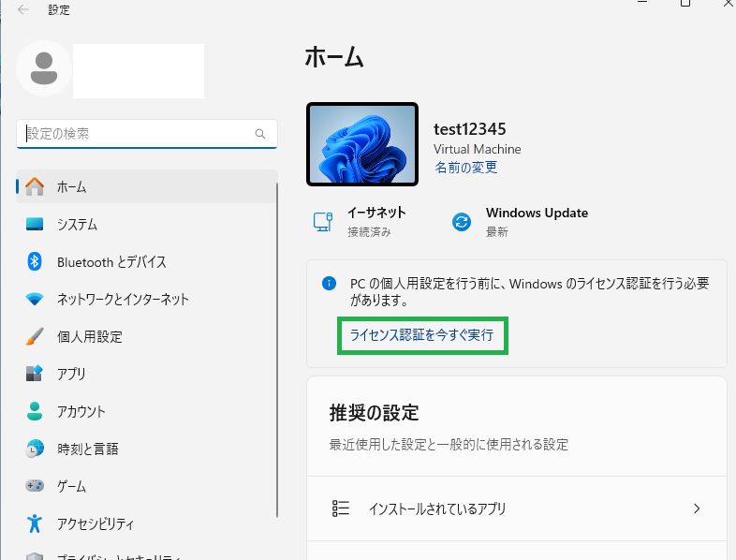Click the Windows bloom desktop thumbnail
The width and height of the screenshot is (736, 560).
362,144
